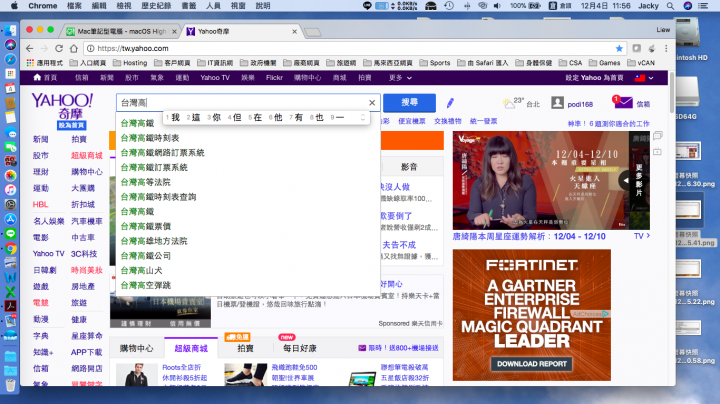Open Trash in the Dock
The image size is (720, 404).
point(10,385)
